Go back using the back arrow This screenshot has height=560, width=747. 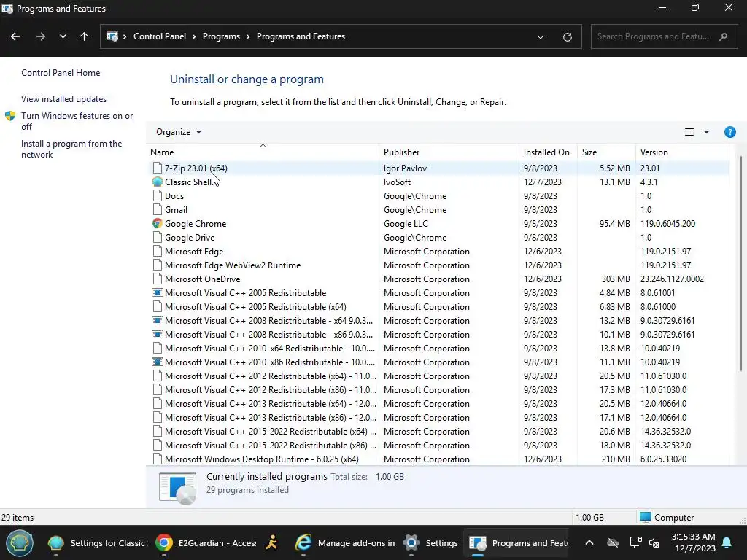click(x=15, y=36)
